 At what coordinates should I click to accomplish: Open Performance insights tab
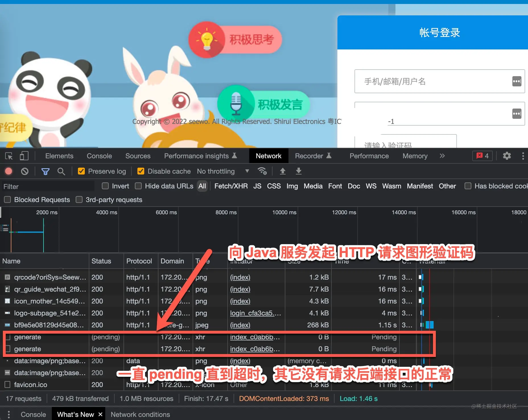point(201,156)
